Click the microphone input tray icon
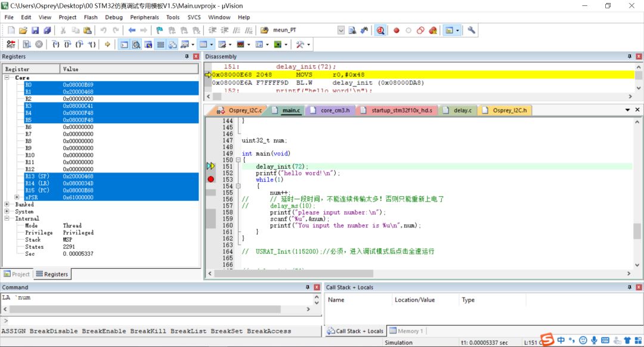 tap(594, 340)
